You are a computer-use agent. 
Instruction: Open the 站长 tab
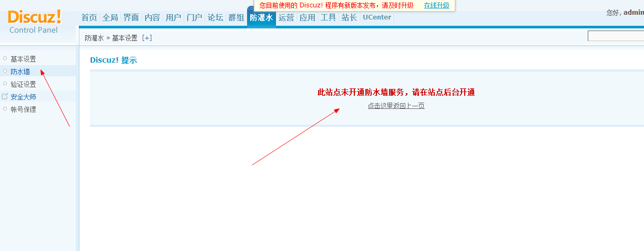(x=350, y=17)
